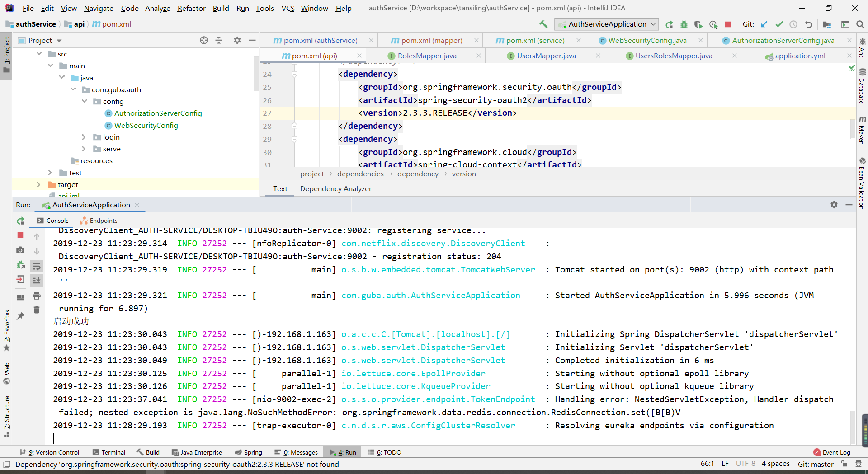Commit changes with the green Git checkmark
Screen dimensions: 868x474
[779, 24]
